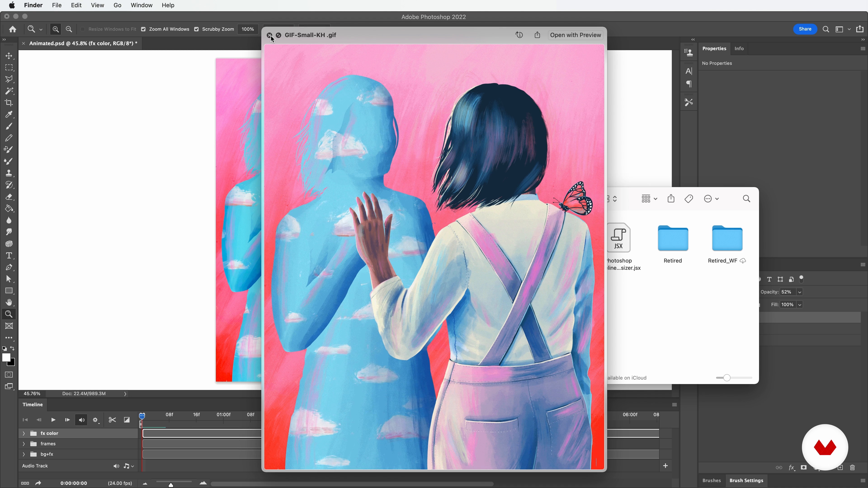Select the Polygonal Lasso tool
The height and width of the screenshot is (488, 868).
tap(9, 79)
